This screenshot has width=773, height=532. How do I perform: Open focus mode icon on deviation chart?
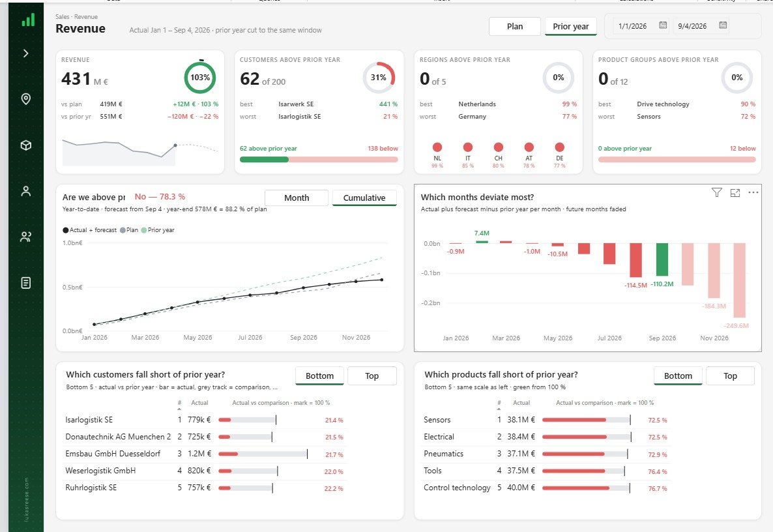(x=735, y=193)
